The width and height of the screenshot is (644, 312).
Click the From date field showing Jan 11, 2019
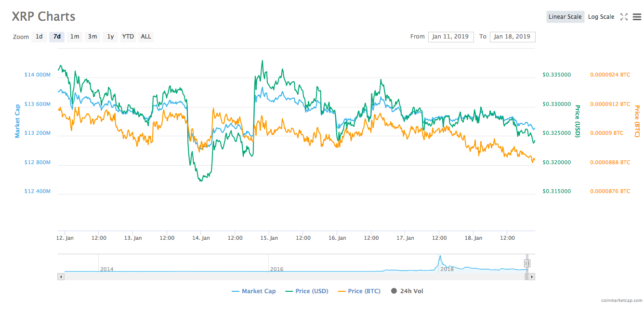click(451, 37)
